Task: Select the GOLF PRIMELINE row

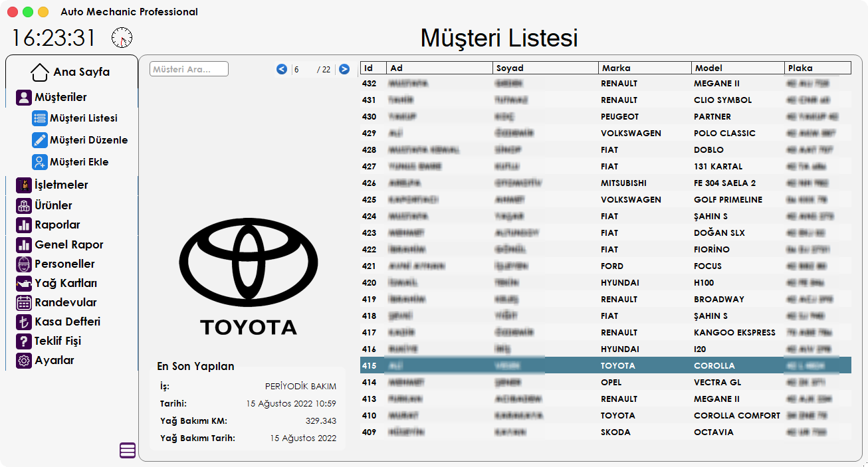Action: coord(605,200)
